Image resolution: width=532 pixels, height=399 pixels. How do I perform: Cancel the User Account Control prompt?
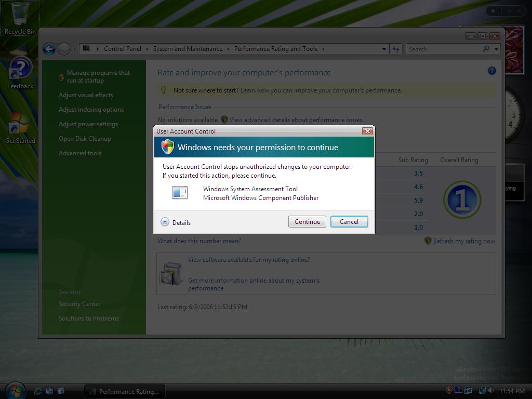coord(349,222)
